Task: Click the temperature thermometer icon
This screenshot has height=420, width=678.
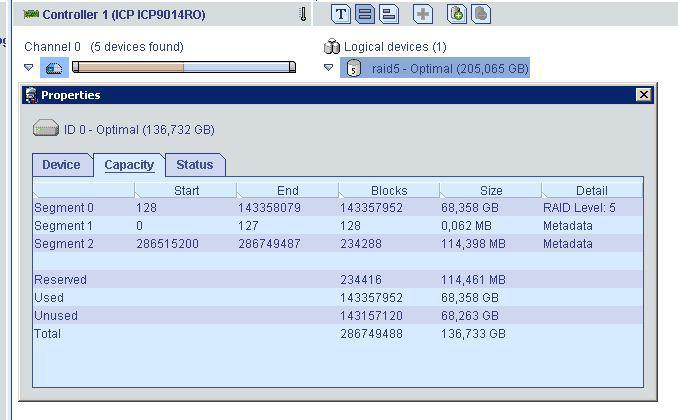Action: (x=303, y=14)
